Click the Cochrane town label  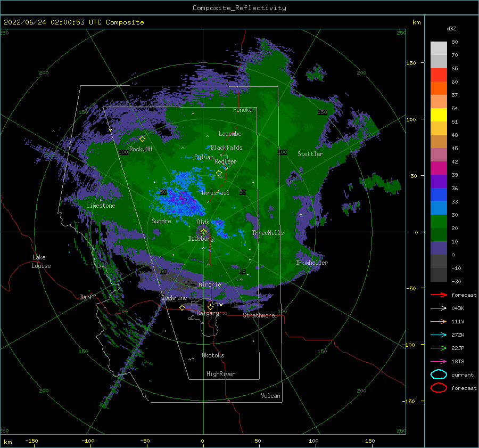tap(174, 298)
